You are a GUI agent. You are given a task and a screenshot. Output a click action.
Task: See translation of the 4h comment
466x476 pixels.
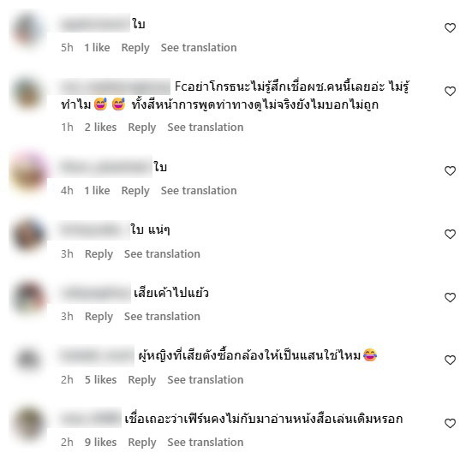[x=199, y=191]
